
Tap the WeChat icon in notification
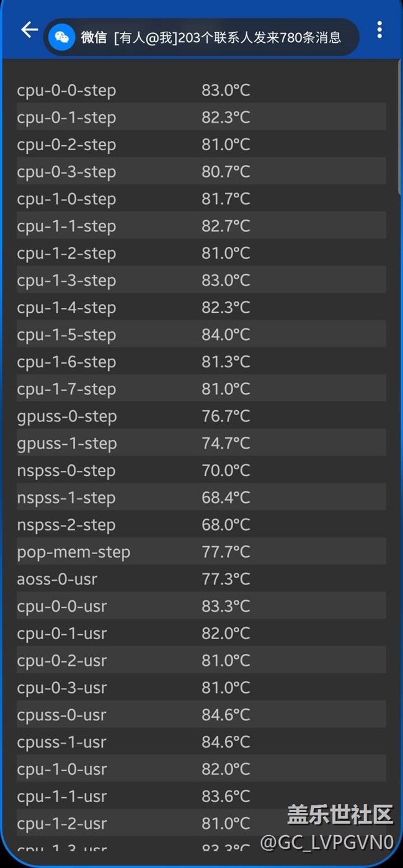[62, 37]
